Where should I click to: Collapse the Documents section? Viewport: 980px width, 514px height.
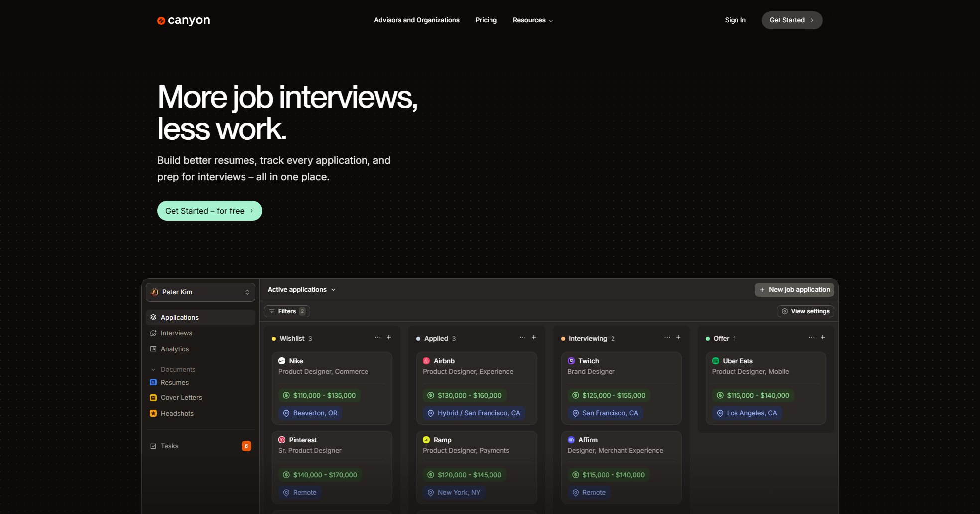pos(173,369)
